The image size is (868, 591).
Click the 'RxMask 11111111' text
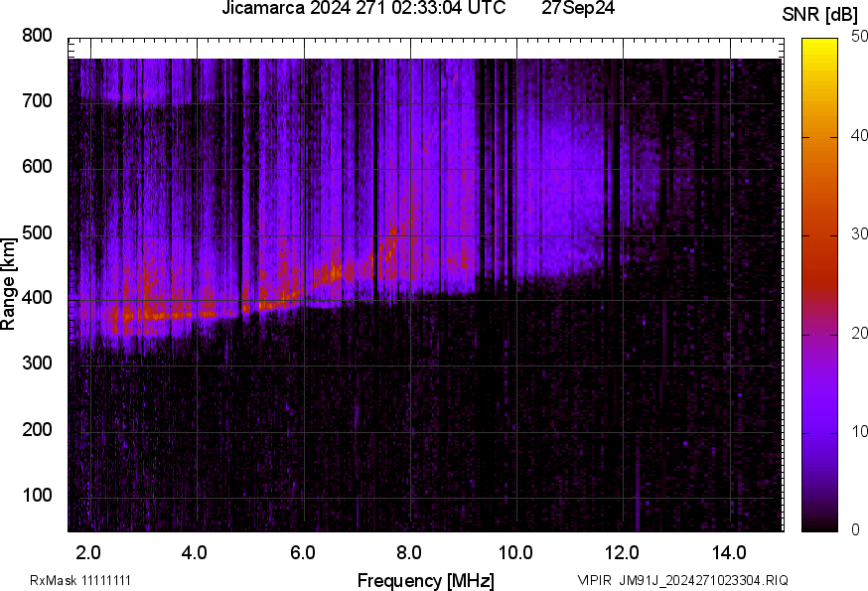coord(80,580)
